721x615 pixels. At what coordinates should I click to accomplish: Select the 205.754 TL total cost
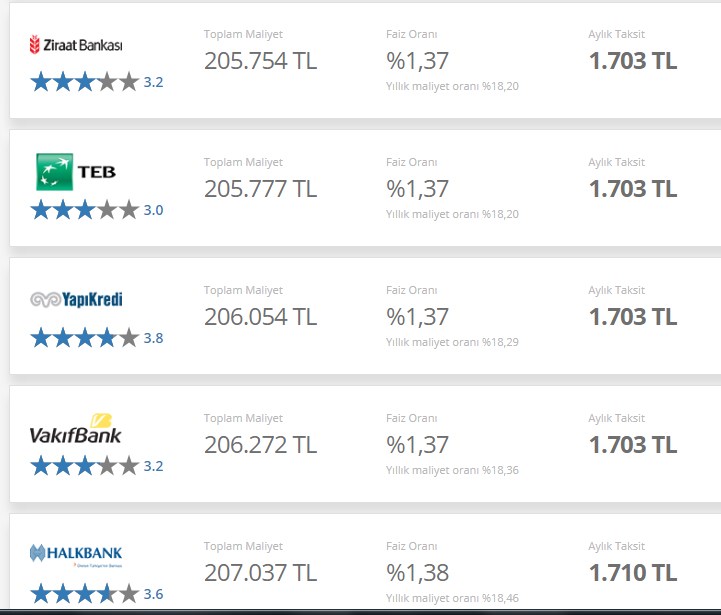point(261,61)
